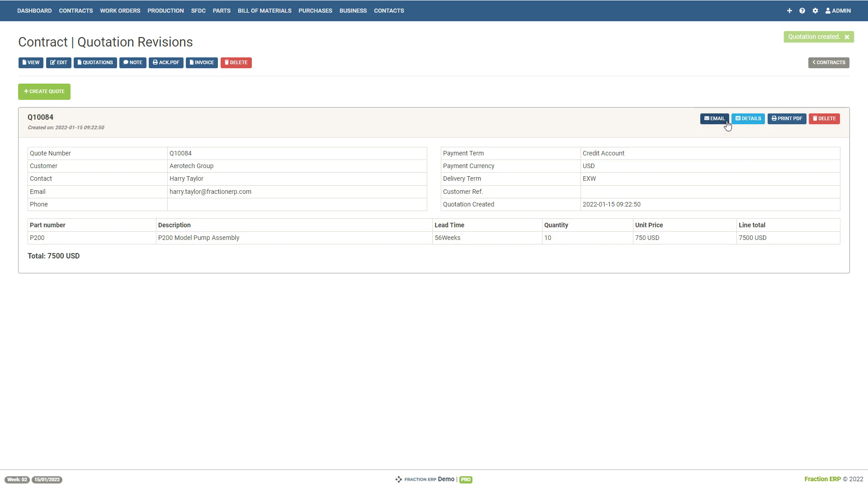
Task: Go back to the Contracts list
Action: (x=828, y=62)
